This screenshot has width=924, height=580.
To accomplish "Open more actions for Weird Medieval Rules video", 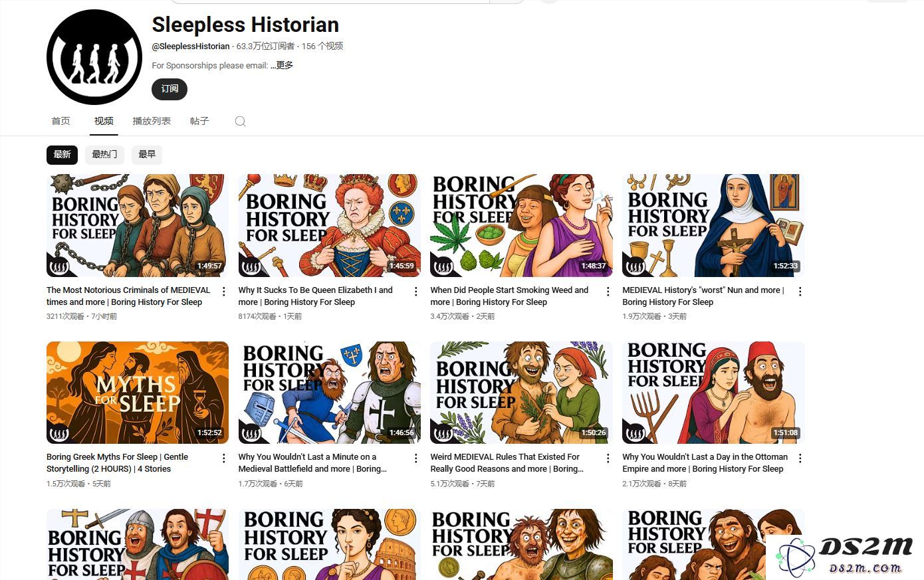I will click(x=608, y=458).
